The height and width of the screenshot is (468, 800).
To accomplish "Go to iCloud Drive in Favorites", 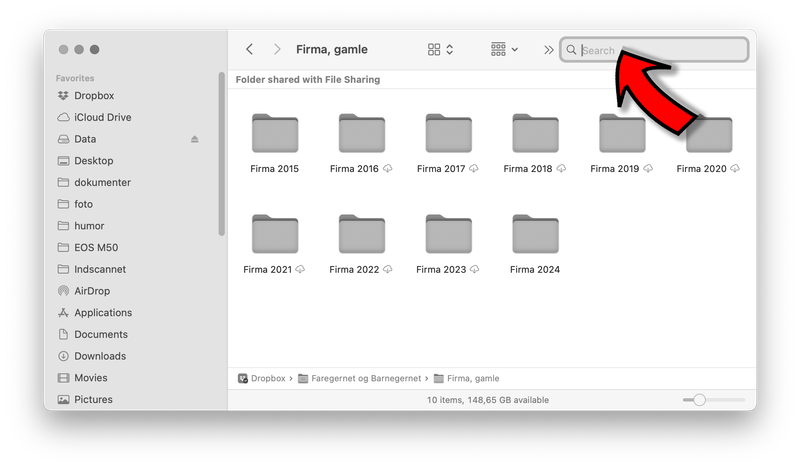I will [x=102, y=117].
